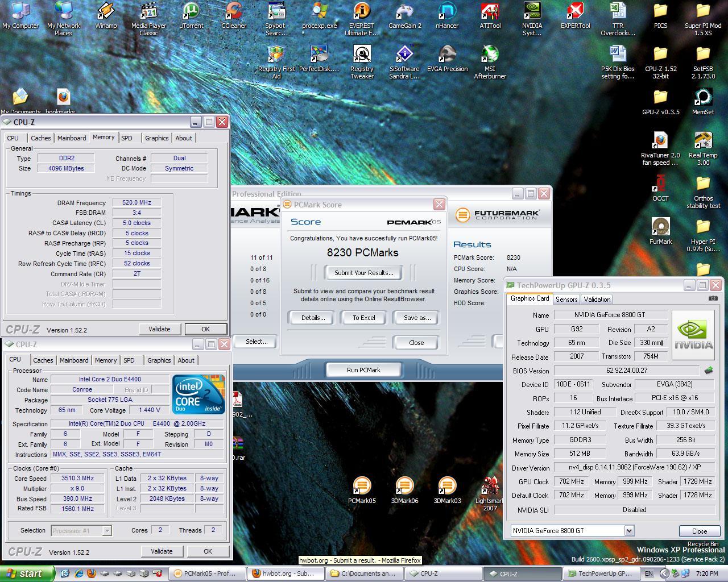Open the 3DMark06 desktop shortcut
The width and height of the screenshot is (728, 582).
click(x=404, y=490)
